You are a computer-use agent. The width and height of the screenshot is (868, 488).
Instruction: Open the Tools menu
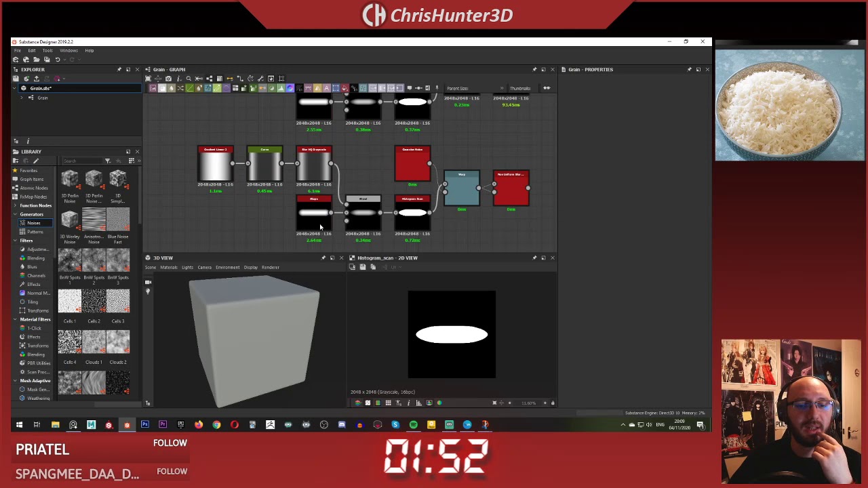point(47,50)
